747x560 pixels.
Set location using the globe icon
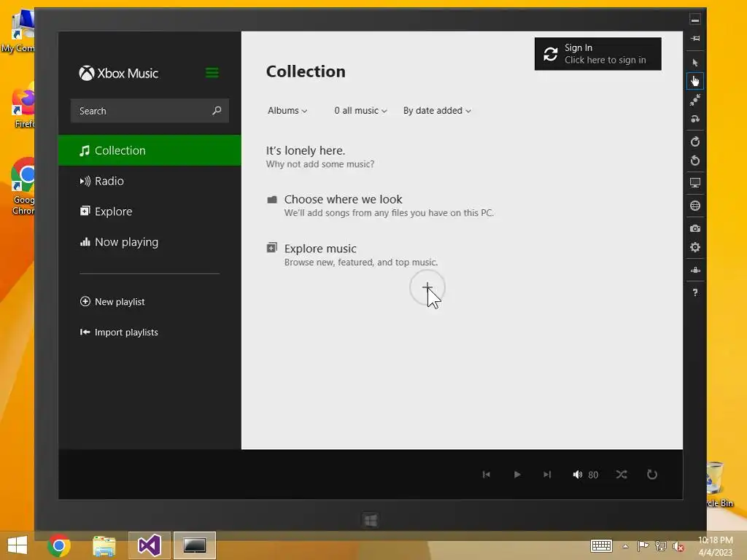click(695, 206)
